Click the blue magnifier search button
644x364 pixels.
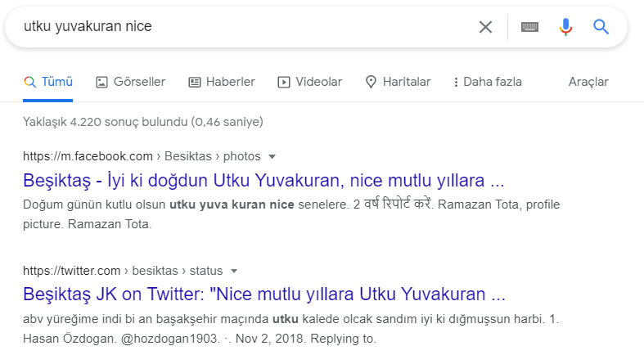(x=601, y=27)
